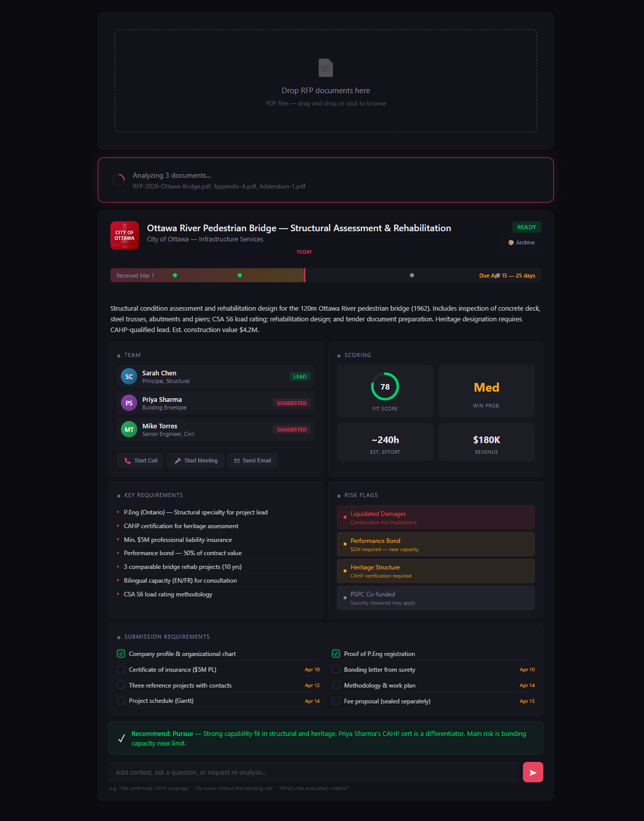This screenshot has width=644, height=821.
Task: Check the Bonding letter from surety box
Action: [336, 669]
